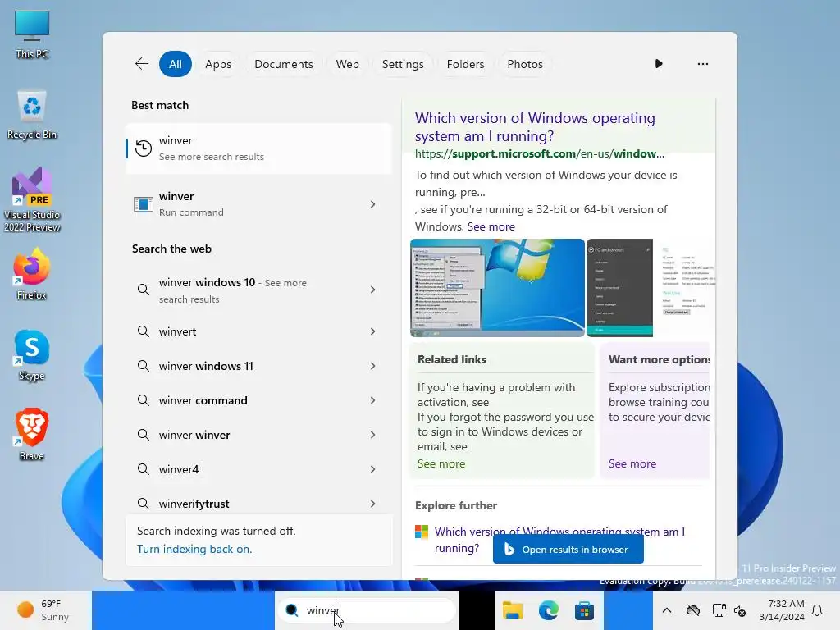Screen dimensions: 840x630
Task: Open File Explorer from the taskbar
Action: (512, 610)
